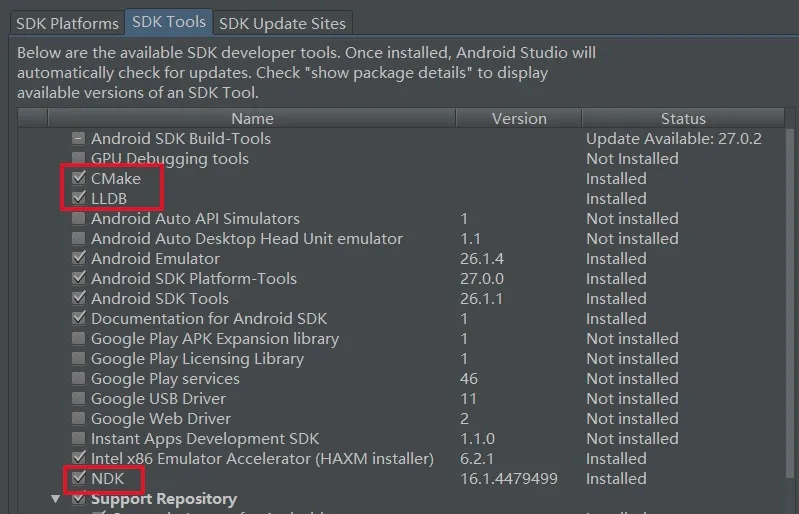Uncheck the LLDB checkbox
The image size is (799, 514).
(x=79, y=199)
